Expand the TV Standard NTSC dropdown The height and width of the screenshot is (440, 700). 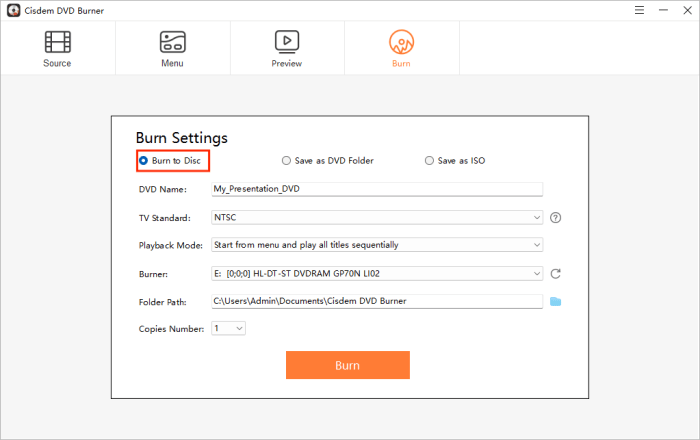376,217
